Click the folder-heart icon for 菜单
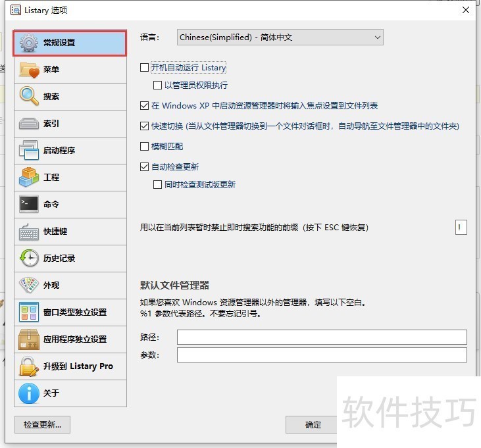Viewport: 481px width, 448px height. [29, 70]
